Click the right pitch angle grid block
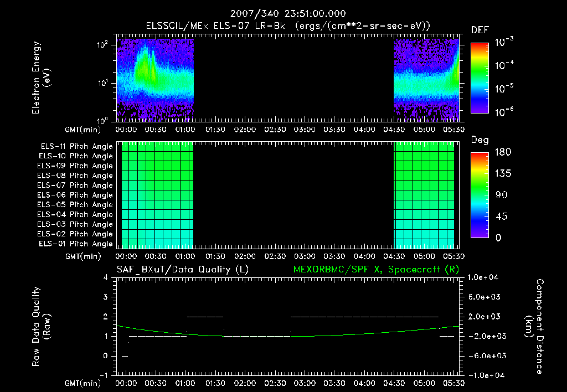 point(424,195)
